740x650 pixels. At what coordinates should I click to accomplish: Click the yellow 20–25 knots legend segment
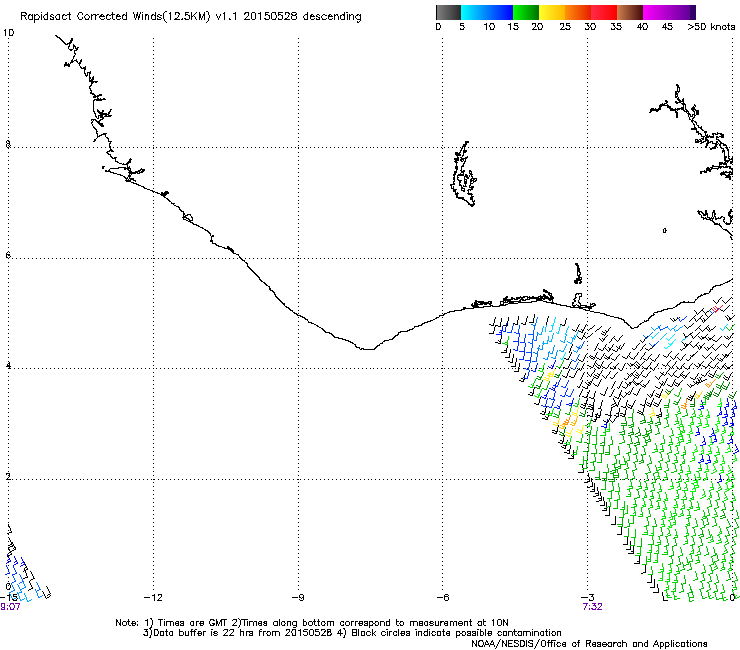[552, 12]
